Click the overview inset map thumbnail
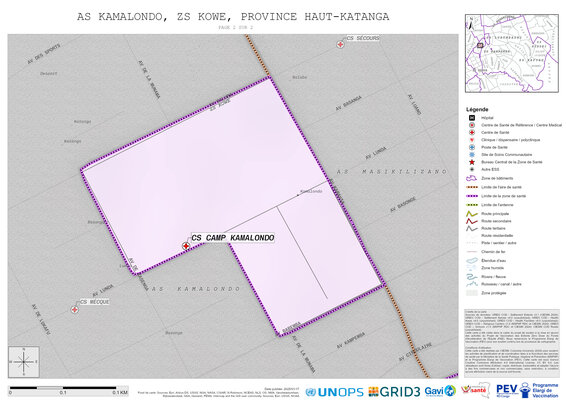 (511, 53)
